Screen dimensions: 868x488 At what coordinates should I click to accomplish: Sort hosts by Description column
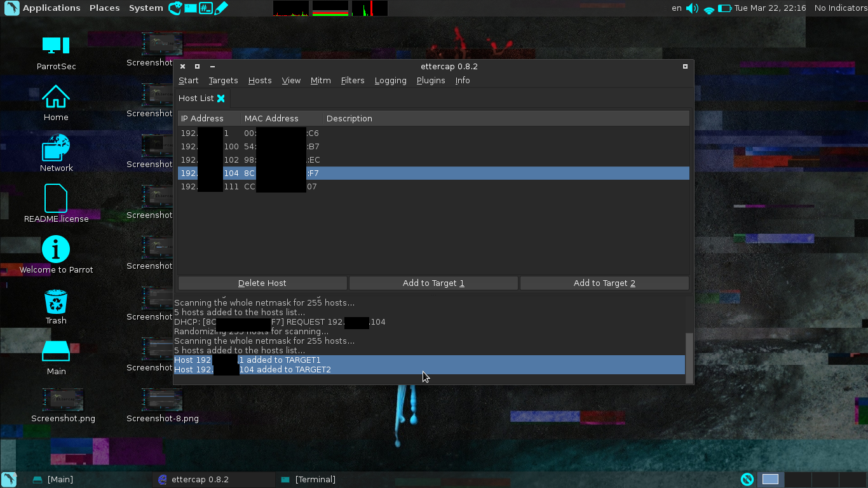tap(506, 118)
